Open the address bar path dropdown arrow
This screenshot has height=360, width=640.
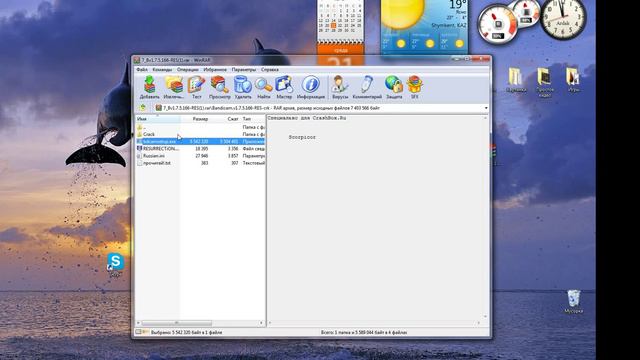tap(486, 108)
